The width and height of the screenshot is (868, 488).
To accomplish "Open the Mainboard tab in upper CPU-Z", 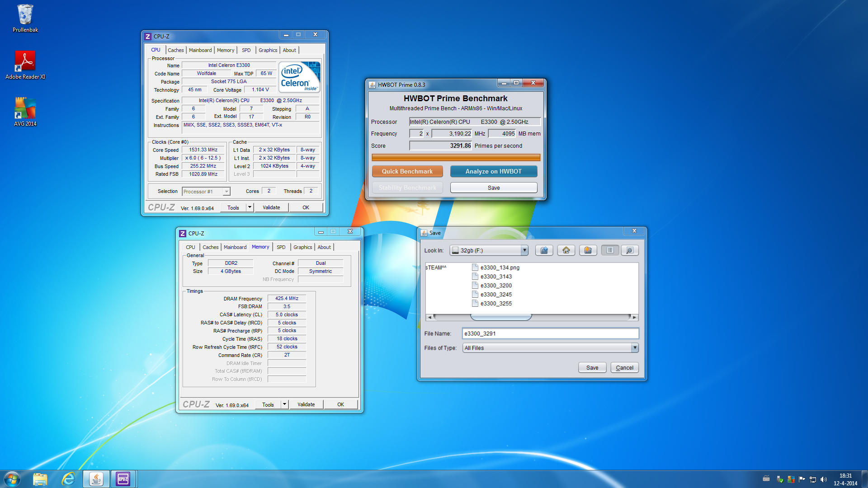I will (x=200, y=50).
